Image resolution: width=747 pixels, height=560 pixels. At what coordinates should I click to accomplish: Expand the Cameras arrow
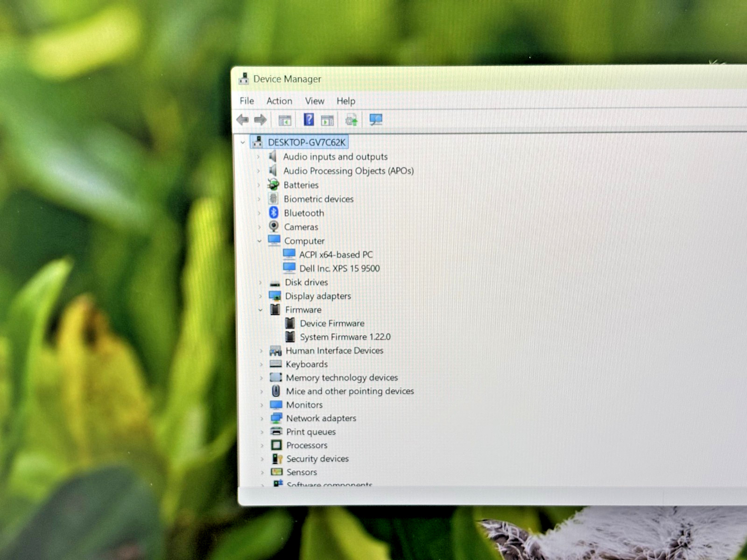coord(259,227)
